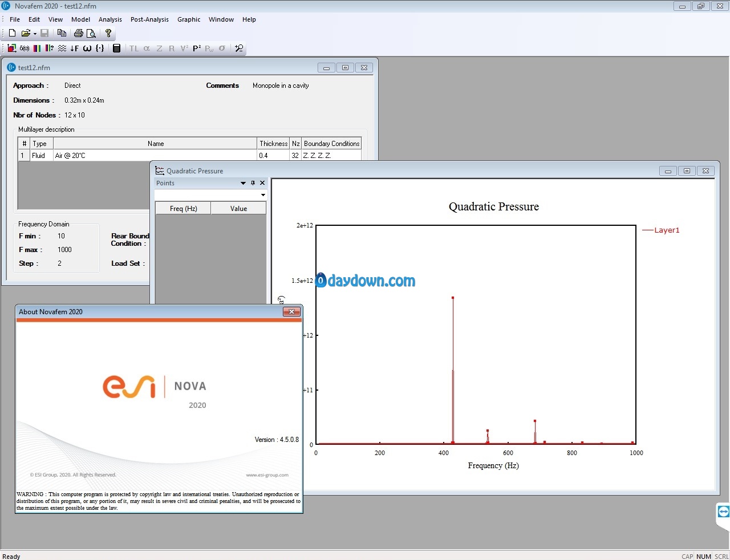
Task: Click the σ toolbar icon
Action: point(222,48)
